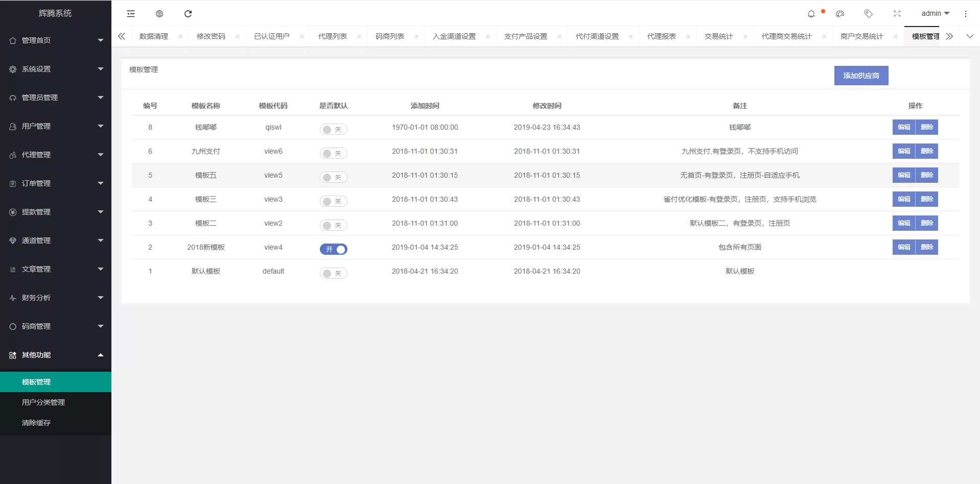Close the 修改密码 tab
The width and height of the screenshot is (980, 484).
[237, 36]
